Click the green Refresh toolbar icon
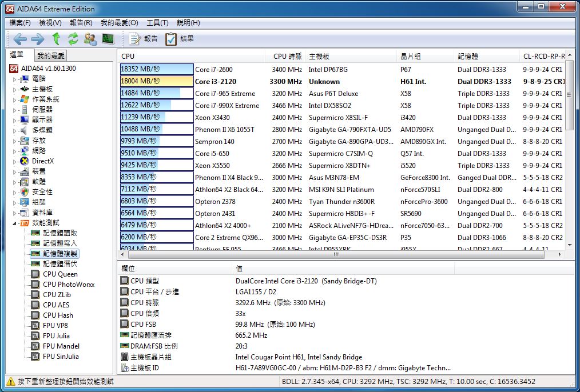580x392 pixels. pos(73,39)
